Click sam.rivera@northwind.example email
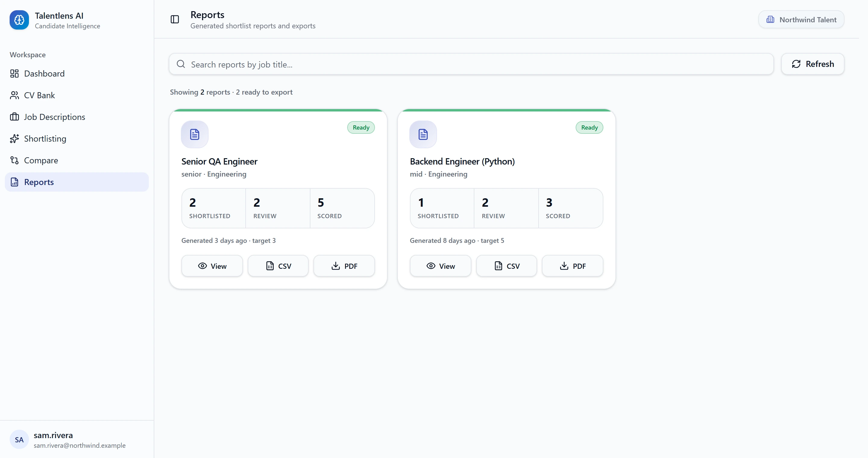This screenshot has width=868, height=458. [80, 446]
